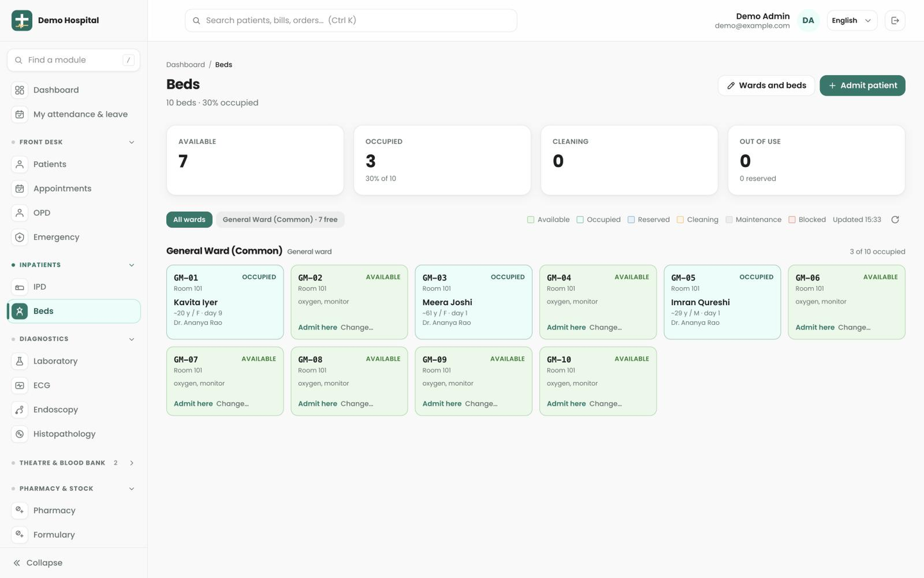The image size is (924, 578).
Task: Click Admit here on bed GM-02
Action: (318, 328)
